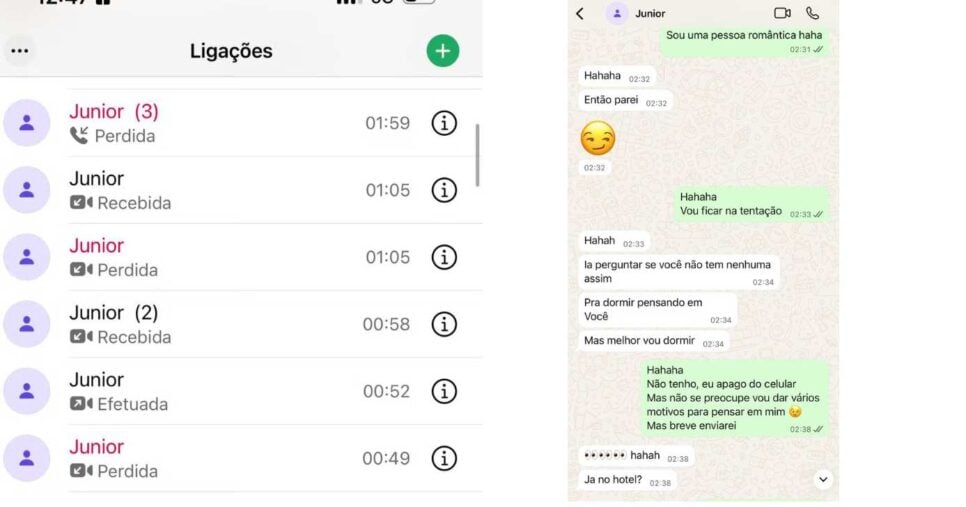Tap Junior's avatar in the chat header

click(x=617, y=13)
